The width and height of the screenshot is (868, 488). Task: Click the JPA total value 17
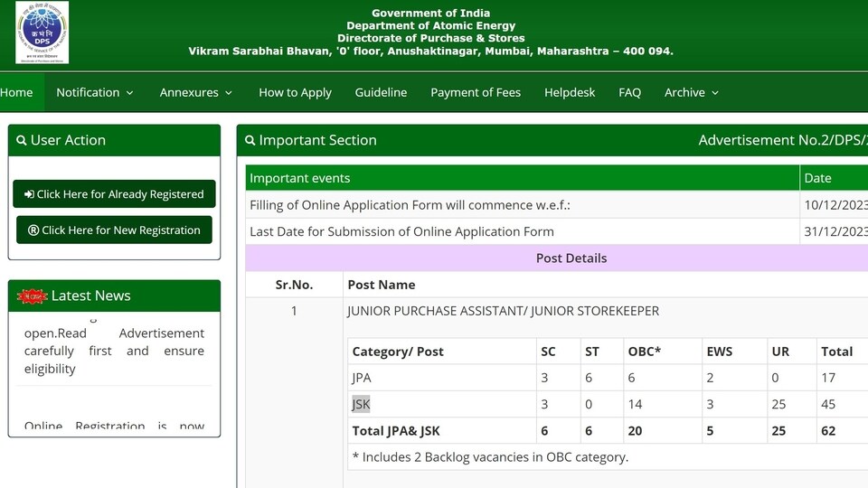[x=828, y=378]
